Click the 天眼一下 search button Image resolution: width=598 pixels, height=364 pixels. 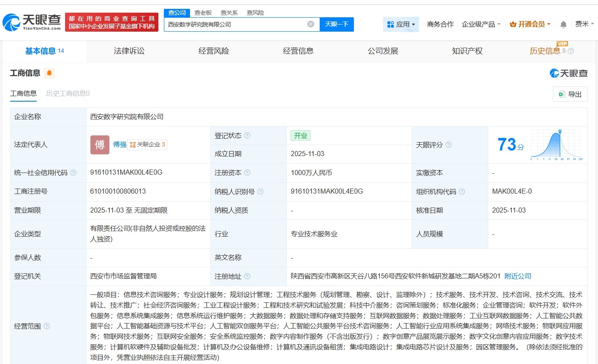coord(337,24)
